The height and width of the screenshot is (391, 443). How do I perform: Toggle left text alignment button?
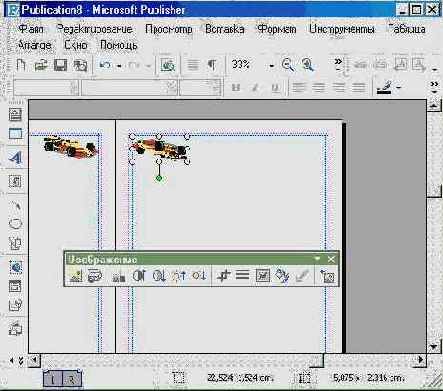point(298,88)
